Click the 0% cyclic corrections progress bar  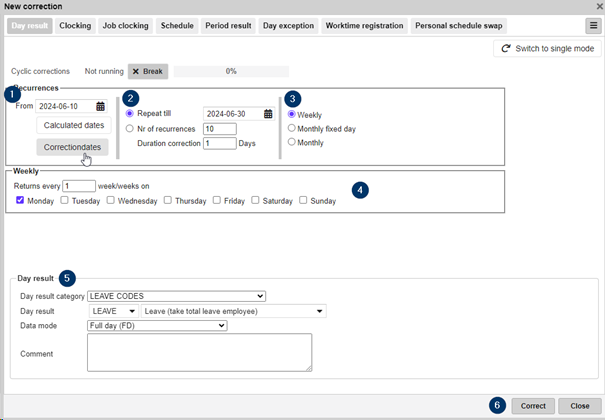[231, 71]
